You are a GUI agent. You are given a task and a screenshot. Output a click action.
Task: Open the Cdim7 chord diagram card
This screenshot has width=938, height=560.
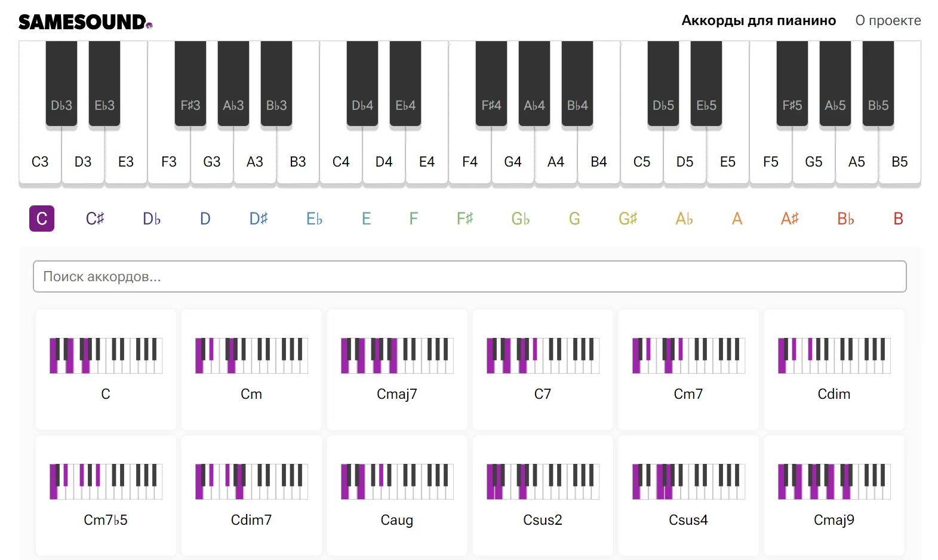pyautogui.click(x=251, y=495)
